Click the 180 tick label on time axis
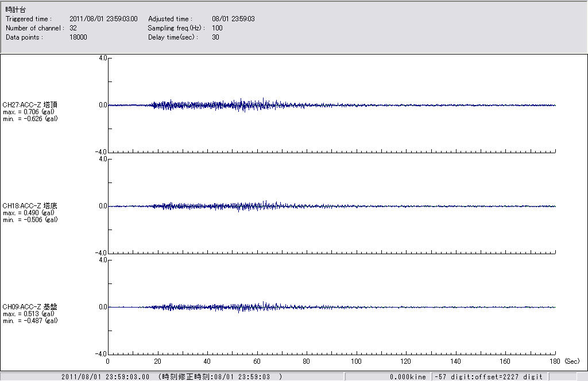 click(555, 361)
